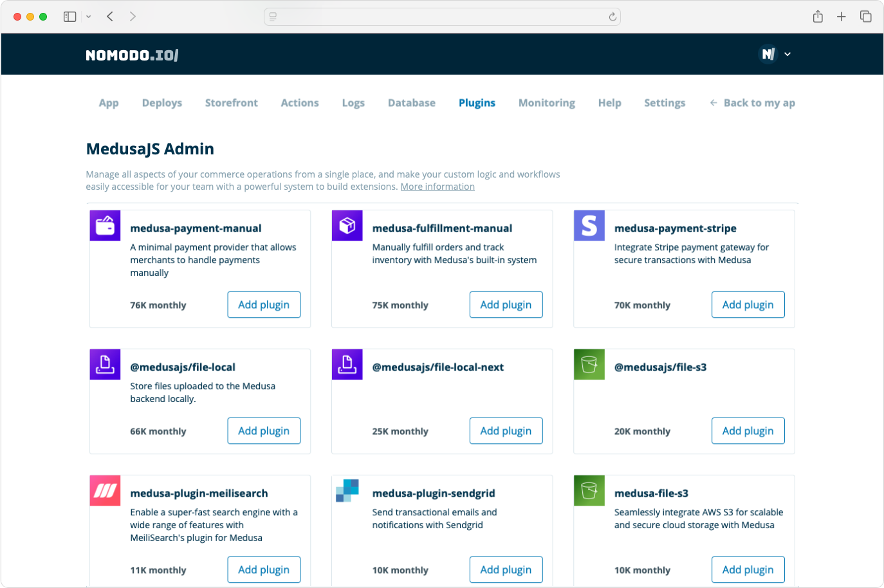Viewport: 884px width, 588px height.
Task: Switch to the App tab
Action: pyautogui.click(x=109, y=103)
